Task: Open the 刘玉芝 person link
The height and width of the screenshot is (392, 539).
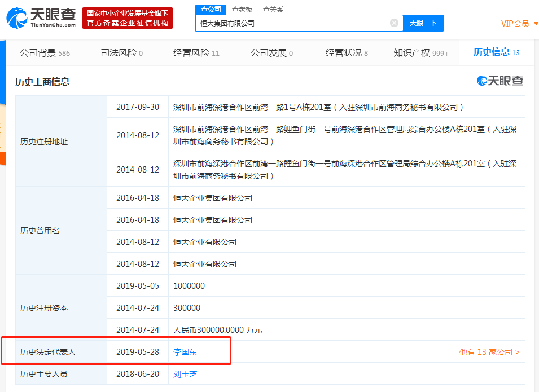Action: tap(185, 374)
